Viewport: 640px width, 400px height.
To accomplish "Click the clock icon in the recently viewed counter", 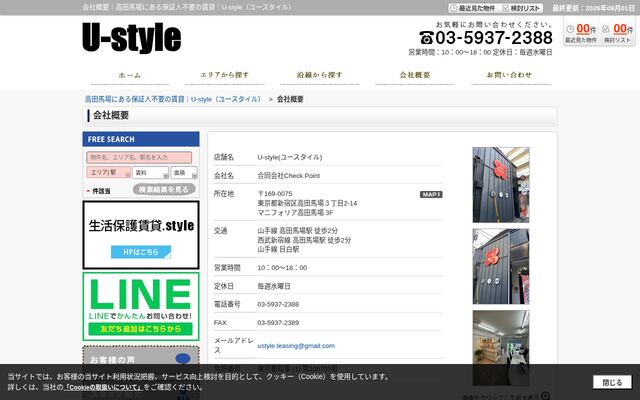I will pyautogui.click(x=570, y=29).
